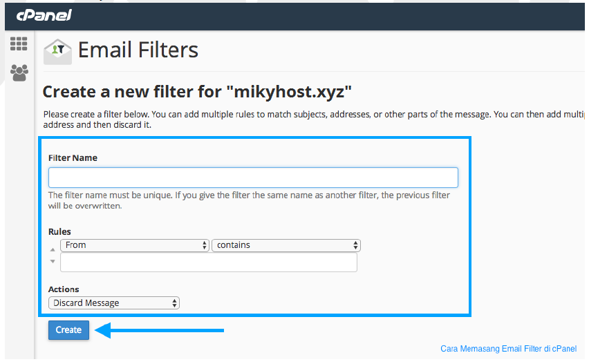Click the filter name uniqueness help text
589x364 pixels.
[249, 200]
